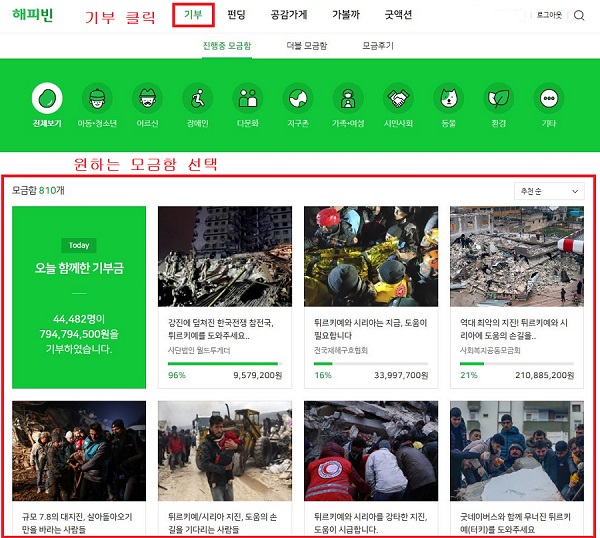Go home via the 해피빈 logo

pos(33,15)
